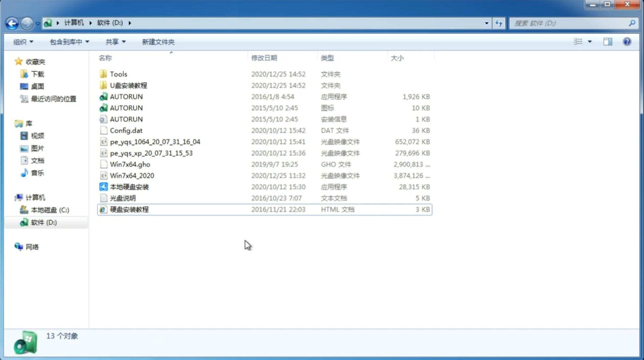Select 软件 (D:) drive in sidebar

pyautogui.click(x=44, y=222)
